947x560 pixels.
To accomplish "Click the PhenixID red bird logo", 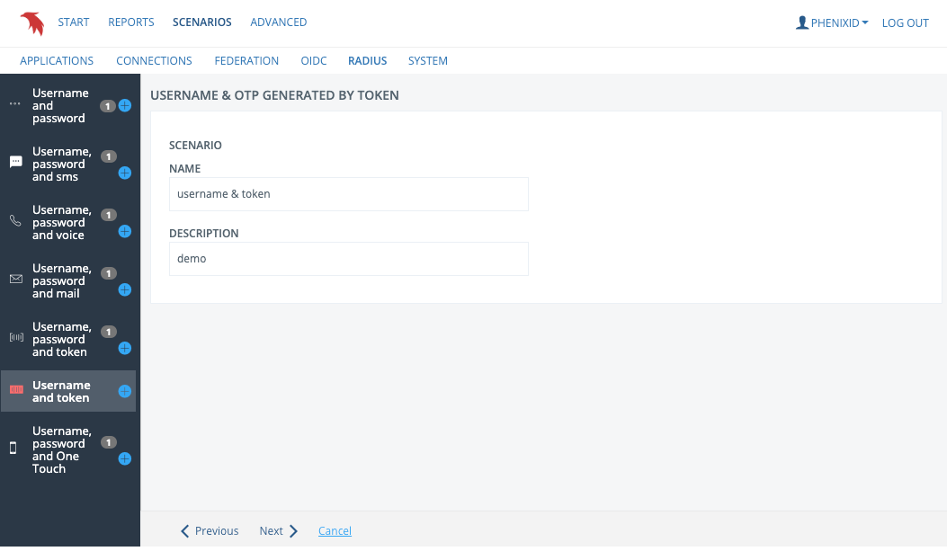I will click(x=32, y=22).
